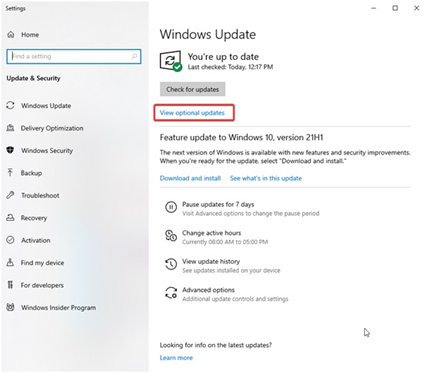427x373 pixels.
Task: Click the Home house icon
Action: 11,35
